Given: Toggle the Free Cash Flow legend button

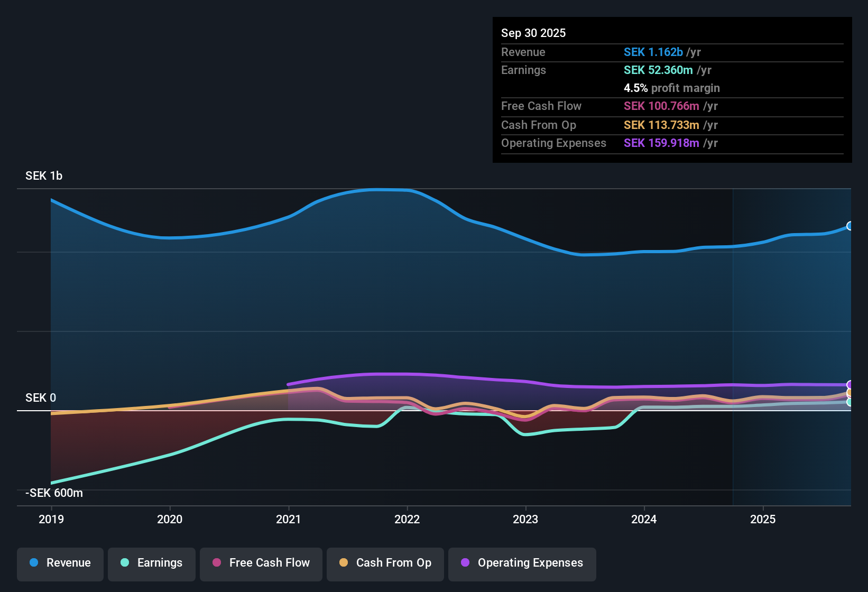Looking at the screenshot, I should tap(261, 563).
